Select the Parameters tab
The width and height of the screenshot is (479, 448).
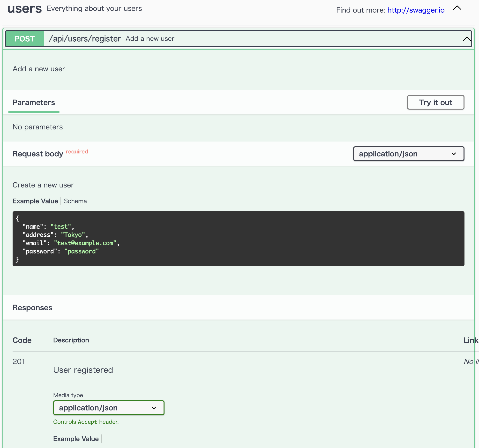pos(34,103)
